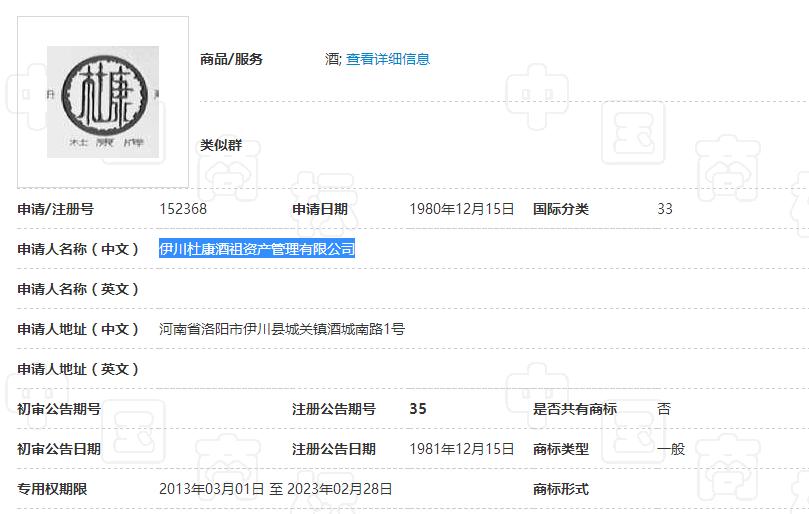Screen dimensions: 809x514
Task: Open the 查看详细信息 link
Action: point(387,59)
